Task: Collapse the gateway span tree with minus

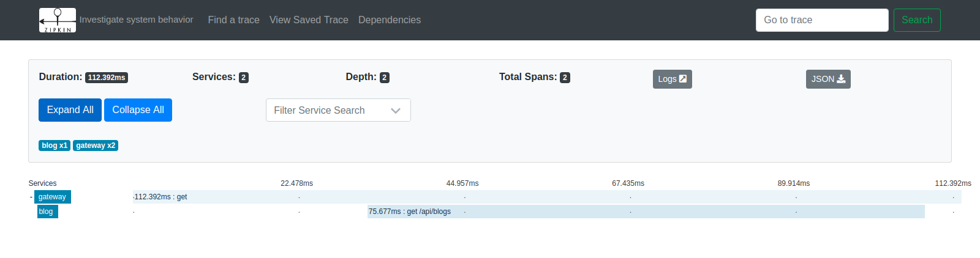Action: (31, 197)
